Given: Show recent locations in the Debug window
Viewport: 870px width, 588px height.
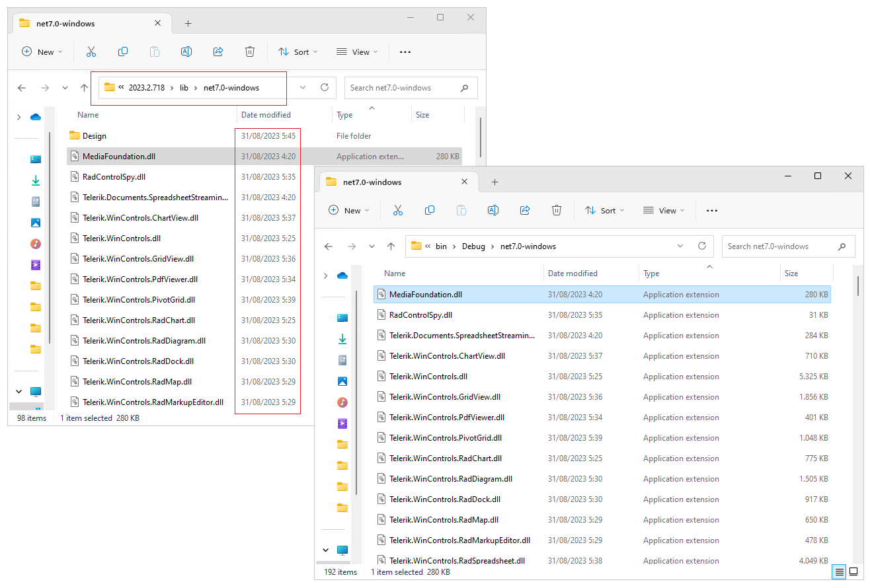Looking at the screenshot, I should pos(372,246).
